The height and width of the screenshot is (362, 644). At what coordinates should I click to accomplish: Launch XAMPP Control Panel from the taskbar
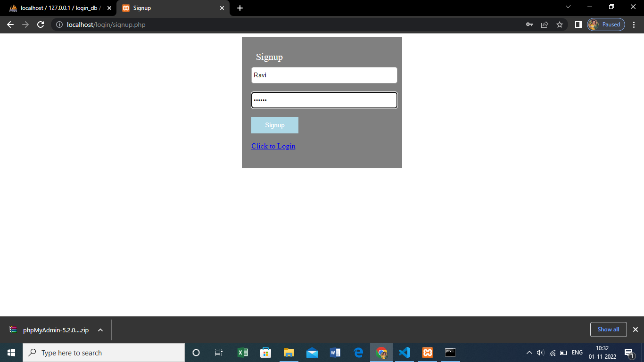coord(427,352)
